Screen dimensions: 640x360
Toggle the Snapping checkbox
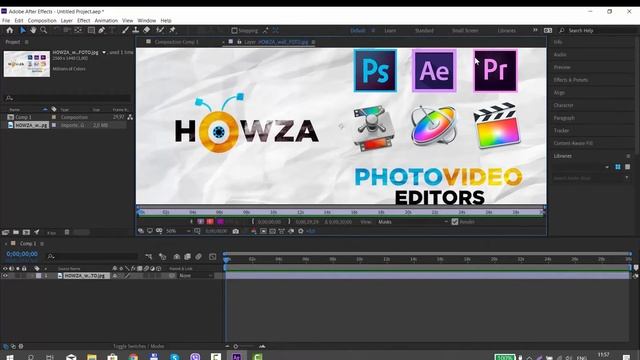click(x=234, y=31)
